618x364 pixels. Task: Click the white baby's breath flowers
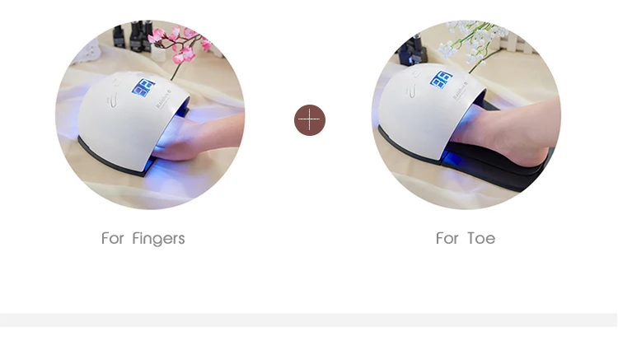pos(471,41)
